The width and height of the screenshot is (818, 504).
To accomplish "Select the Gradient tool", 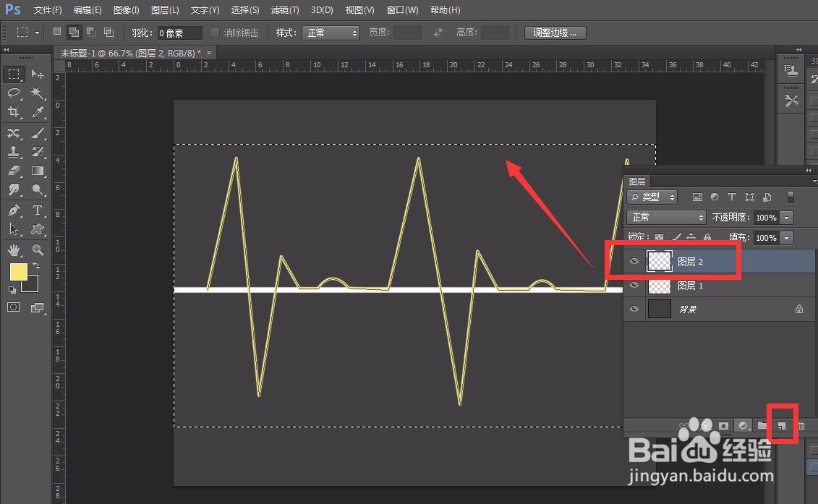I will pyautogui.click(x=38, y=171).
